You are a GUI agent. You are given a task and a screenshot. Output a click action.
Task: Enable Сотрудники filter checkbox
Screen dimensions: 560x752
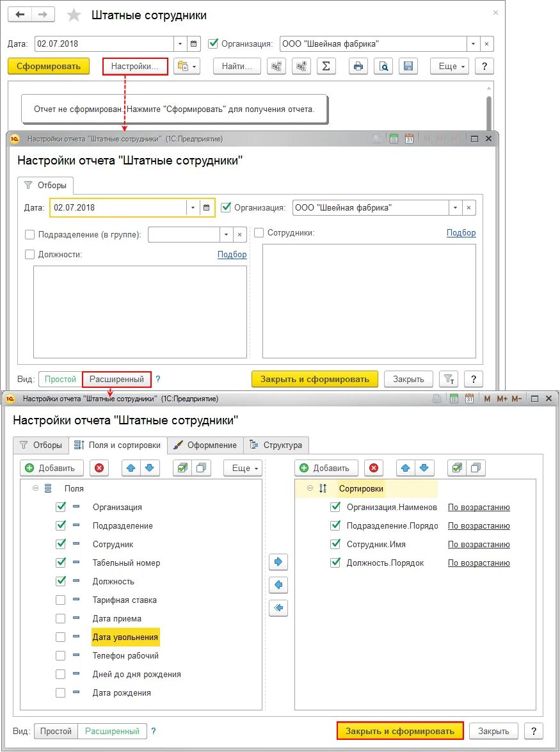click(259, 232)
